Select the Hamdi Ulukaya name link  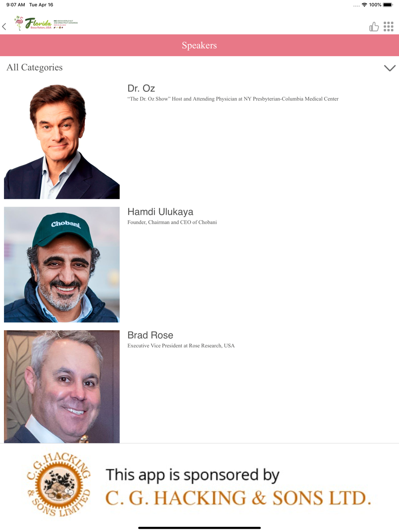tap(160, 212)
